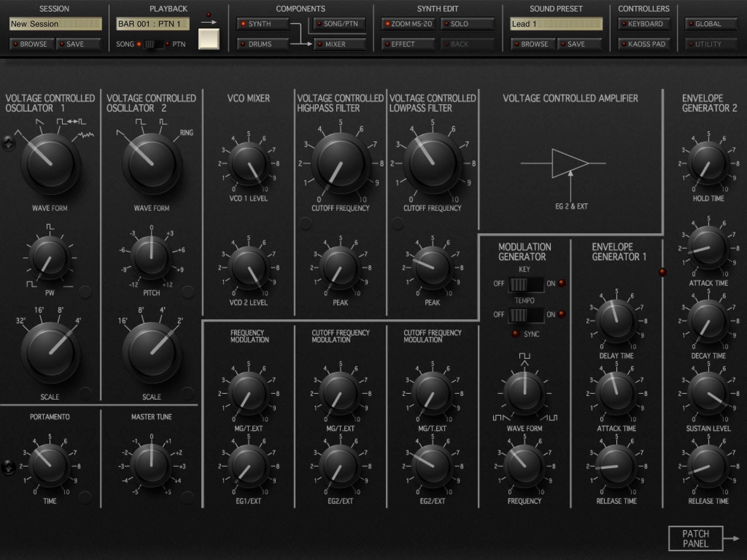Save the current session
747x560 pixels.
[x=79, y=44]
